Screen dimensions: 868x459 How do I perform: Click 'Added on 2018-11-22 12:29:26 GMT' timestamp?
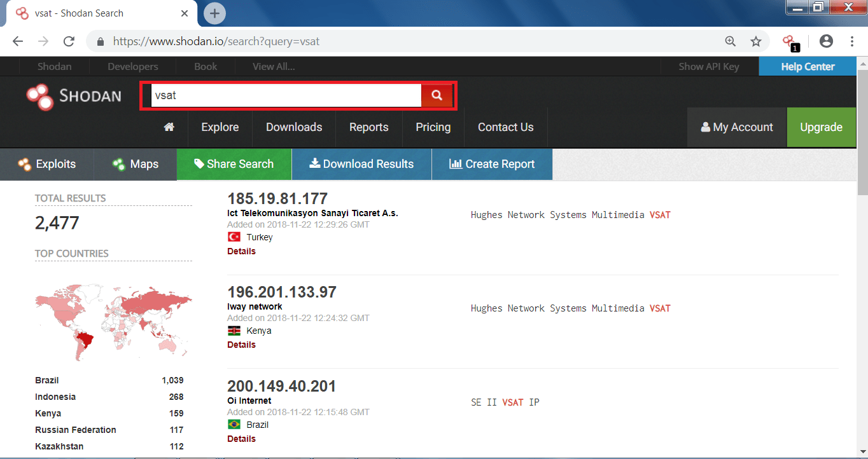click(298, 224)
